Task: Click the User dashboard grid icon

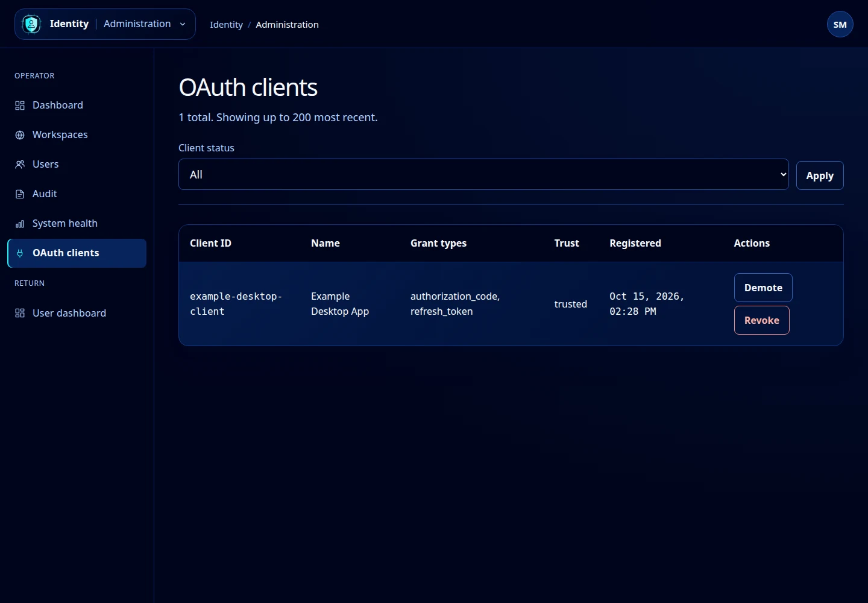Action: click(x=20, y=313)
